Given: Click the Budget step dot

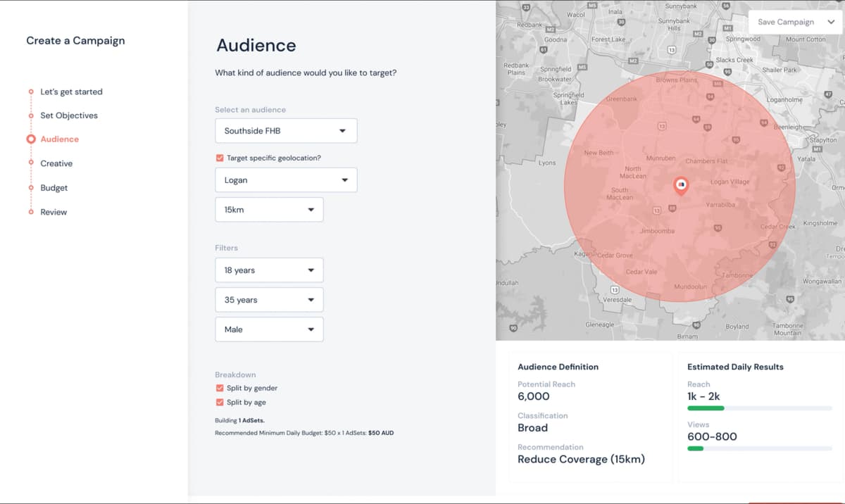Looking at the screenshot, I should click(x=31, y=188).
